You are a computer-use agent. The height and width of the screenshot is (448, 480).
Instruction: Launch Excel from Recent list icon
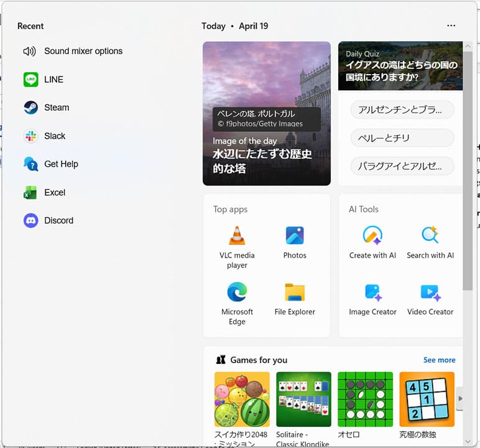click(30, 192)
